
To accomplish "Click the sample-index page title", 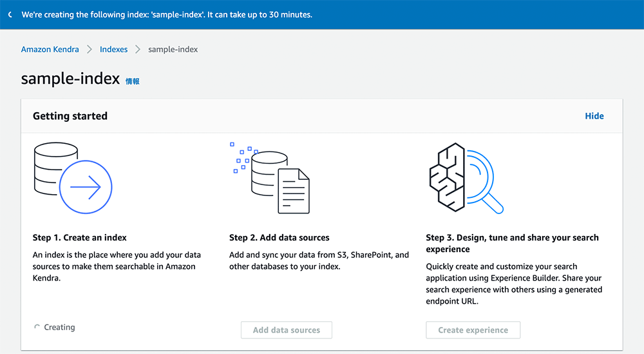I will [x=70, y=79].
